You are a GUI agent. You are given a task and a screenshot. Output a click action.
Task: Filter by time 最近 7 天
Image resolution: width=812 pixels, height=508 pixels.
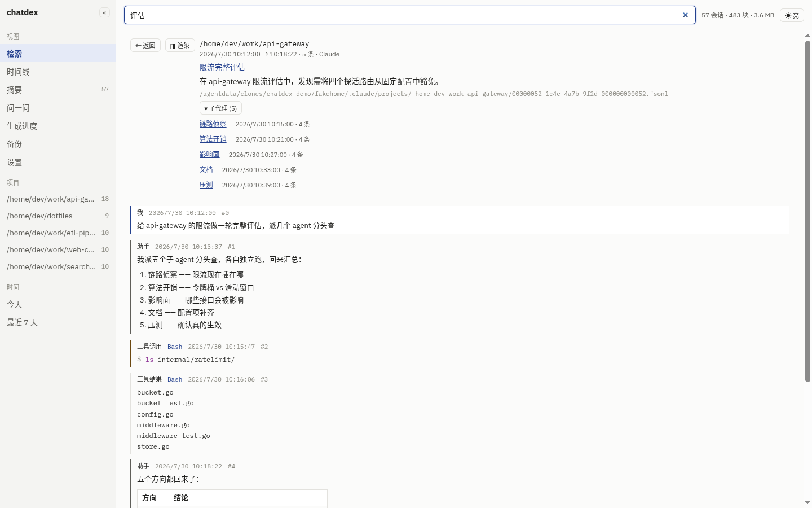(58, 322)
